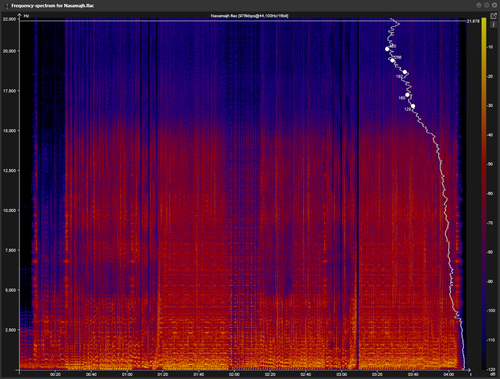The image size is (500, 379).
Task: Click the 02:00 time axis label
Action: click(234, 375)
